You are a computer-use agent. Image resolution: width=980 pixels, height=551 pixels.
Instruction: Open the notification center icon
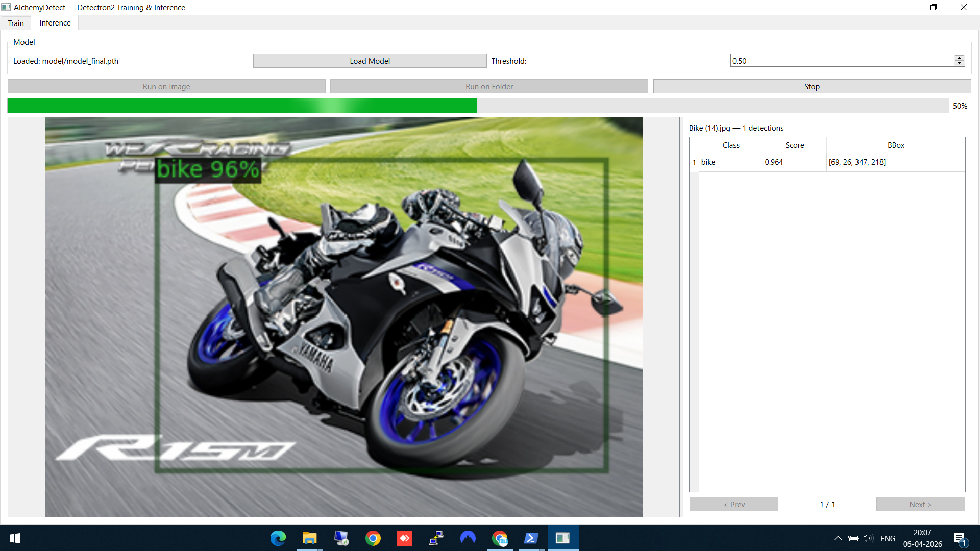960,539
